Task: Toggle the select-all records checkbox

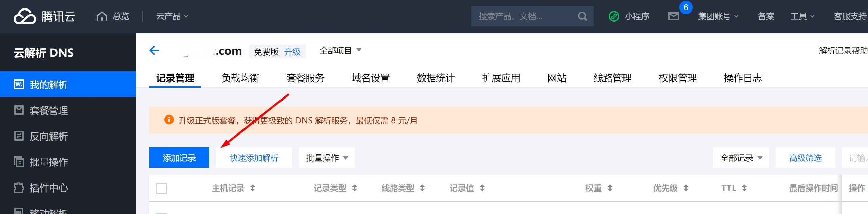Action: pos(162,188)
